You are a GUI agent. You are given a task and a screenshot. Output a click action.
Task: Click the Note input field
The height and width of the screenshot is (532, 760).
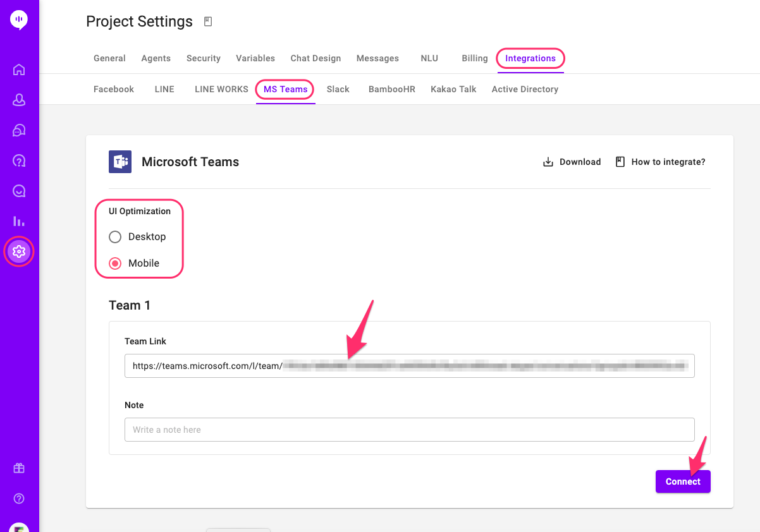[x=410, y=430]
